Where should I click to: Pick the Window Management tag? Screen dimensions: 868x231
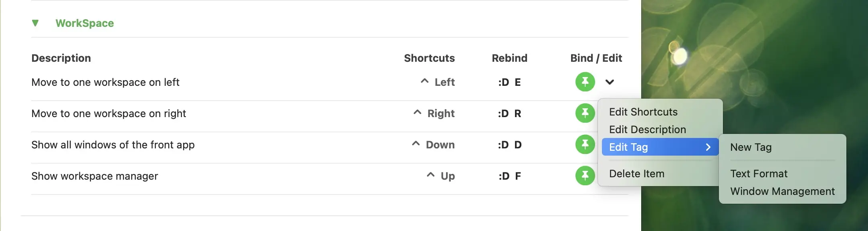782,191
